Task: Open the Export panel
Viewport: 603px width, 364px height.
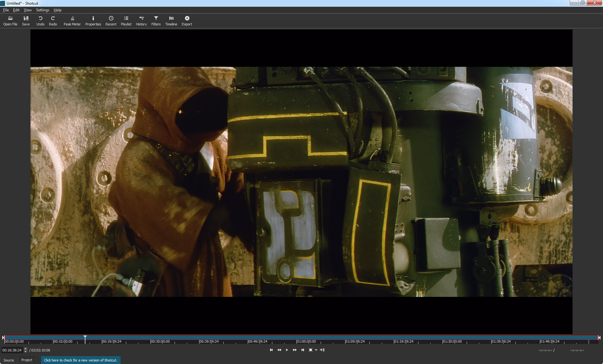Action: pyautogui.click(x=187, y=21)
